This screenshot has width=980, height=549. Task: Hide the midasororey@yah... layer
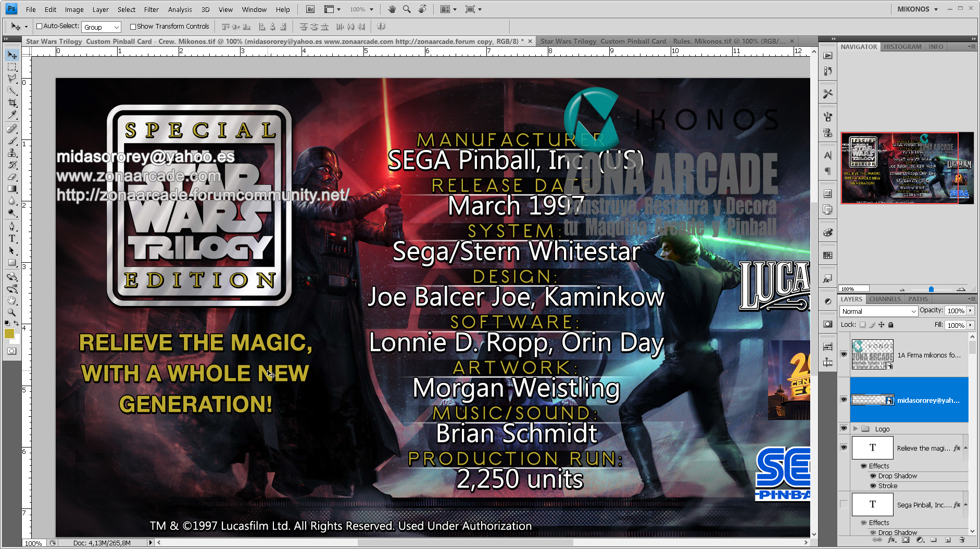coord(844,400)
